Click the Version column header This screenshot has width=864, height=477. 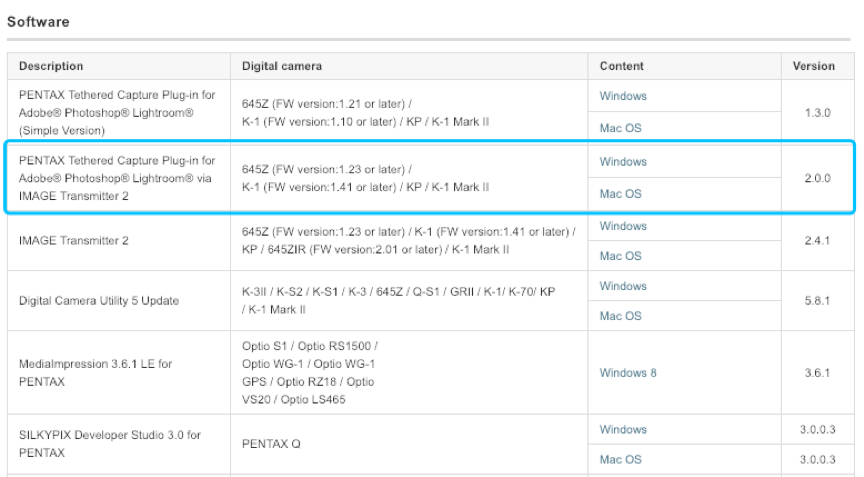[x=813, y=66]
